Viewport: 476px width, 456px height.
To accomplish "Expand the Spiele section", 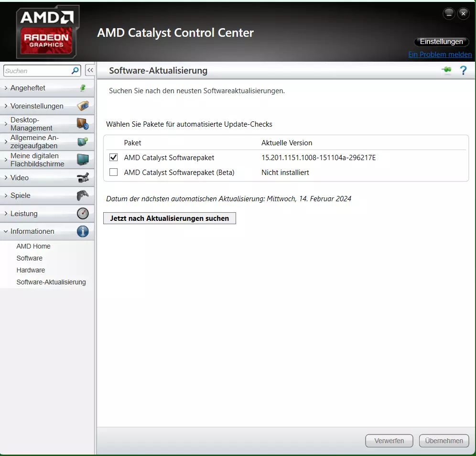I will point(47,195).
